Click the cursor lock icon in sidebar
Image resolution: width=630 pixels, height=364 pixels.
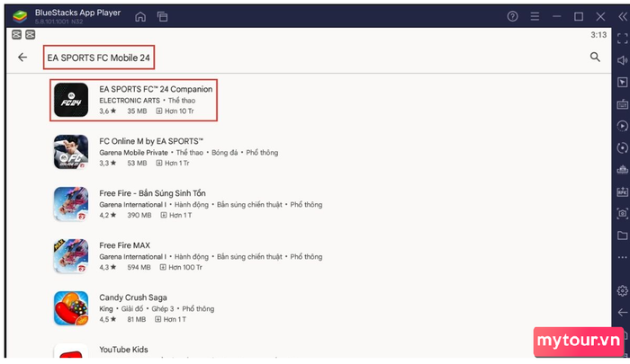[623, 83]
